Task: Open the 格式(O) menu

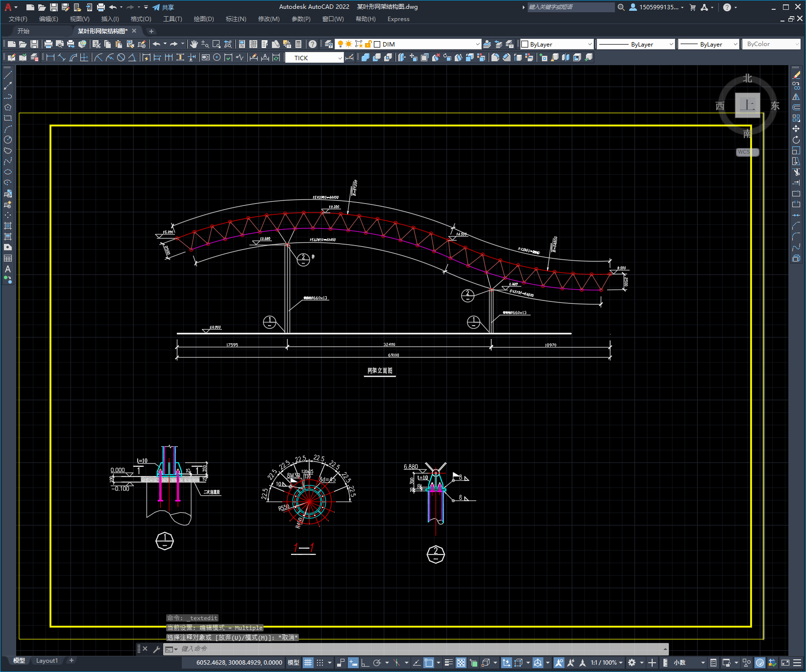Action: coord(141,19)
